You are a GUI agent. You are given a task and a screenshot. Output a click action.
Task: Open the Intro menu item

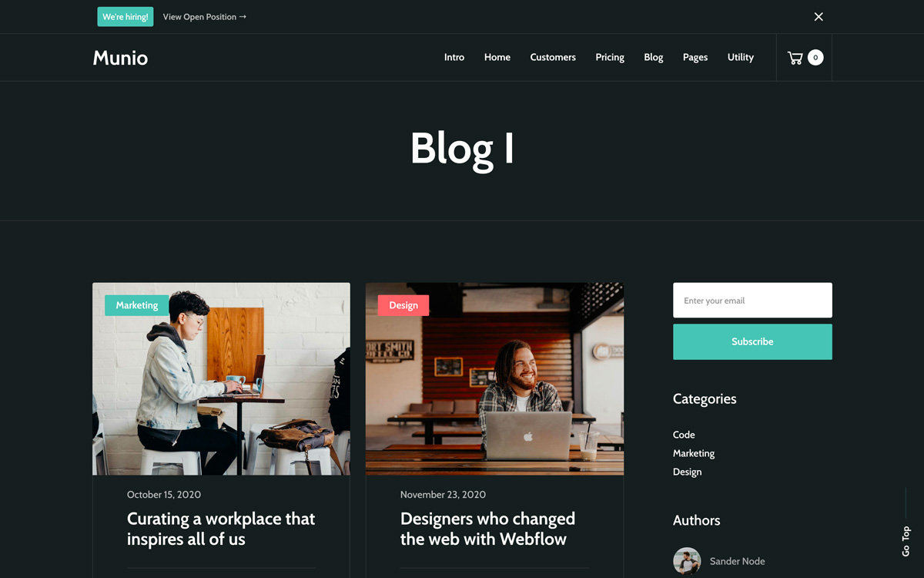click(454, 57)
